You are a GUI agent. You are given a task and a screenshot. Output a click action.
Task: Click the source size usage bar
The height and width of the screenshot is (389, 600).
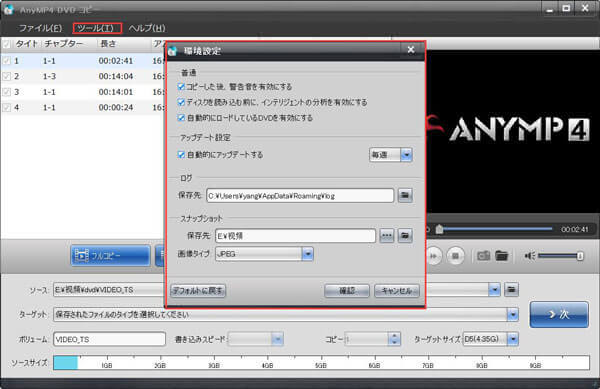(321, 363)
